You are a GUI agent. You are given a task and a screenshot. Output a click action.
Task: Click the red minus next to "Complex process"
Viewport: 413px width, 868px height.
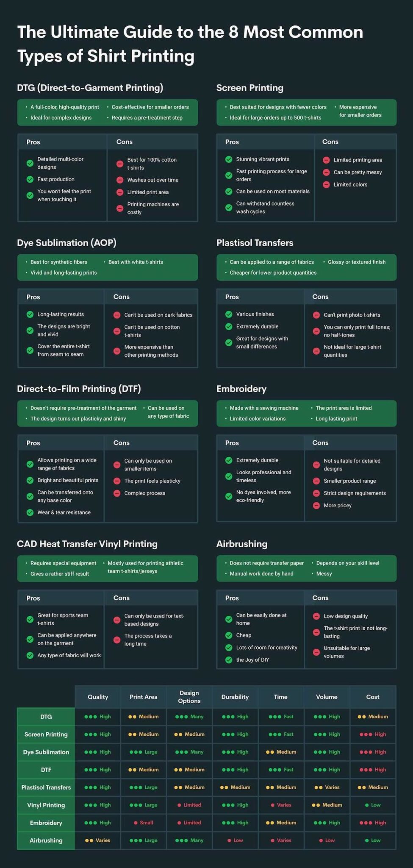click(x=117, y=493)
